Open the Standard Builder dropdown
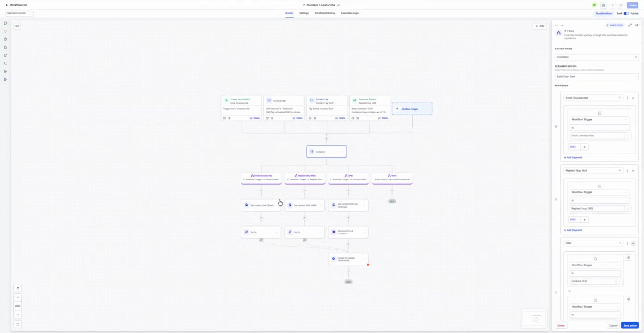This screenshot has width=644, height=333. click(19, 13)
